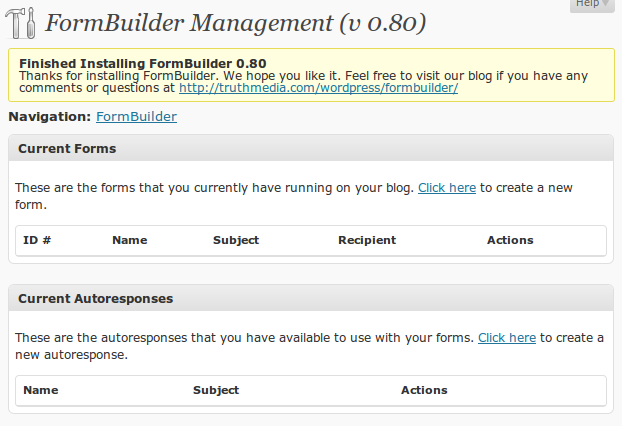The image size is (622, 426).
Task: Click the autoresponses Subject column header
Action: tap(216, 390)
